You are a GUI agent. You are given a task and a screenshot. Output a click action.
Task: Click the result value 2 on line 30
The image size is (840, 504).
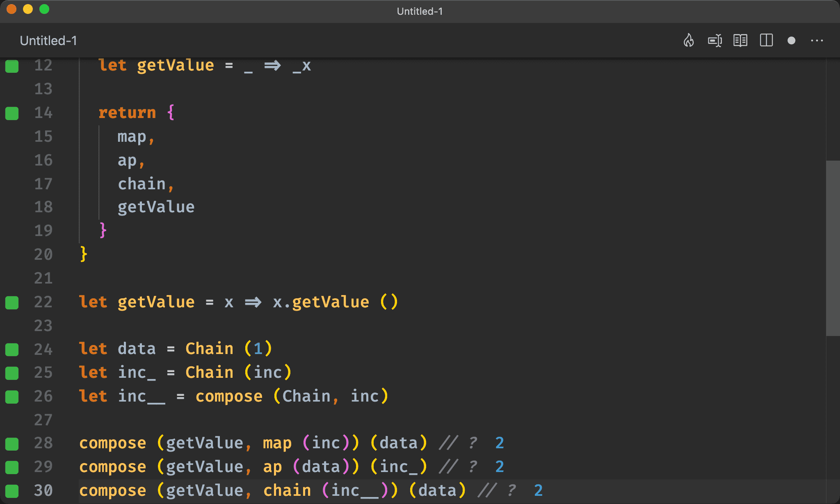pos(538,490)
